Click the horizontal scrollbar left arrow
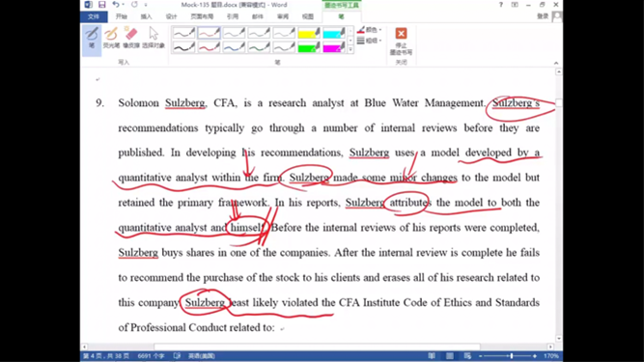The height and width of the screenshot is (362, 644). click(x=84, y=347)
